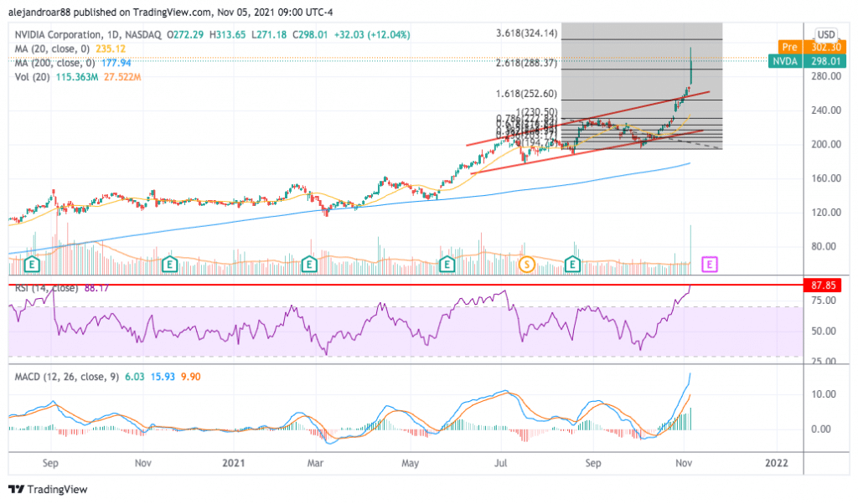Select the MA (200, close, 0) indicator label
858x504 pixels.
tap(54, 63)
